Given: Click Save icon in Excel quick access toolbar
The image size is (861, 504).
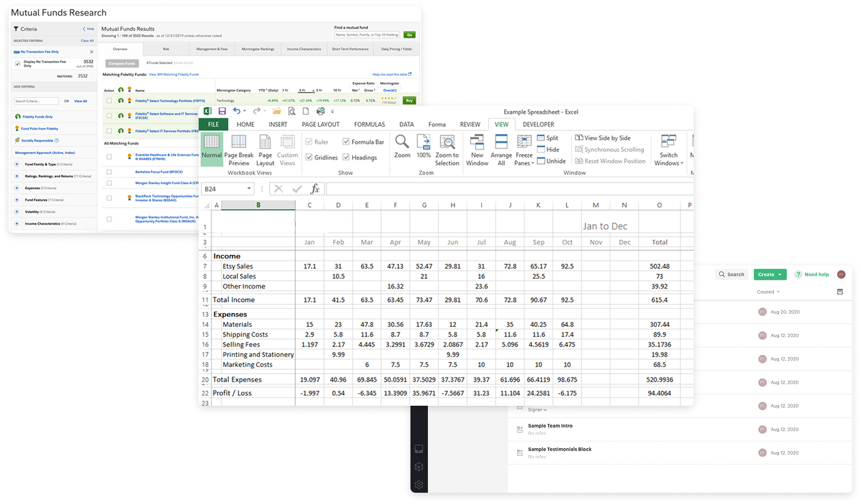Looking at the screenshot, I should (222, 111).
